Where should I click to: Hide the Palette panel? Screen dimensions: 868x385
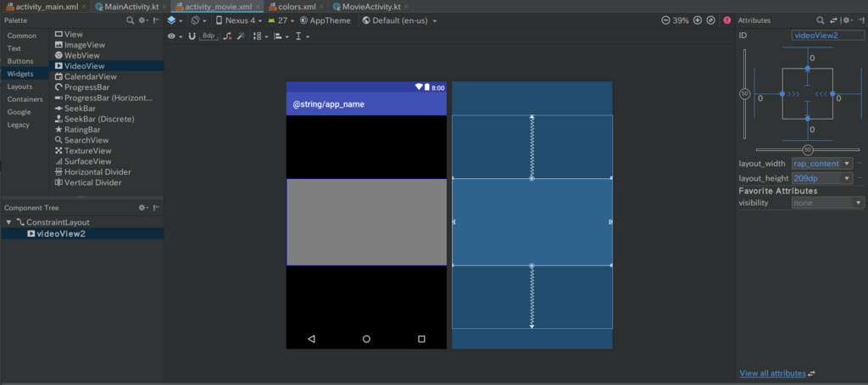pyautogui.click(x=157, y=20)
